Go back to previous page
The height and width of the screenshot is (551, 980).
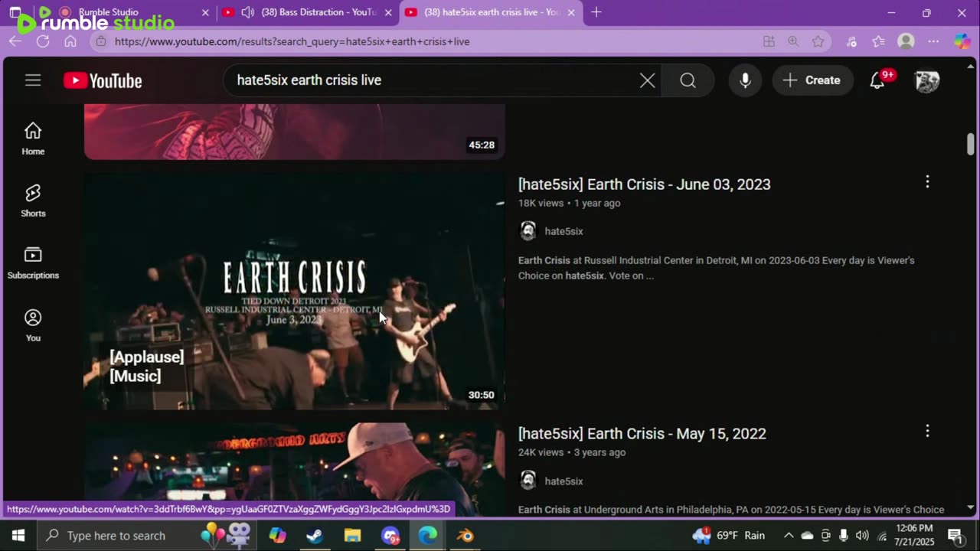coord(15,41)
